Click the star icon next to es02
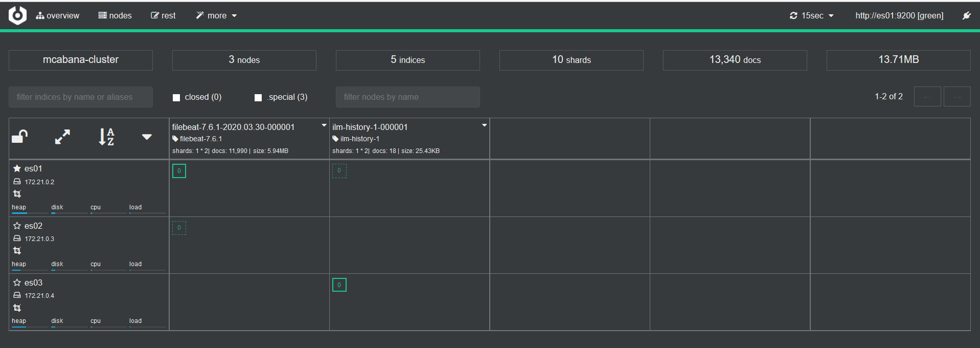This screenshot has width=980, height=348. pos(17,226)
